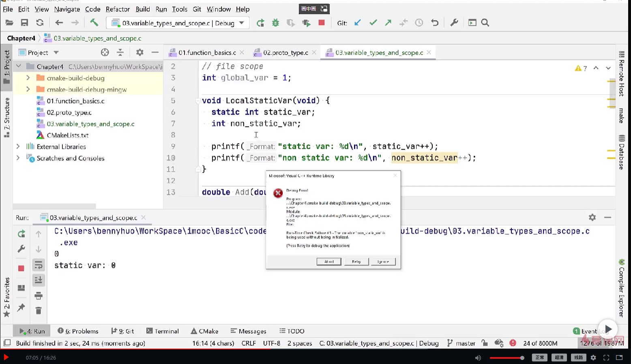This screenshot has height=364, width=631.
Task: Click the synchronize/reload toolbar icon
Action: (x=40, y=23)
